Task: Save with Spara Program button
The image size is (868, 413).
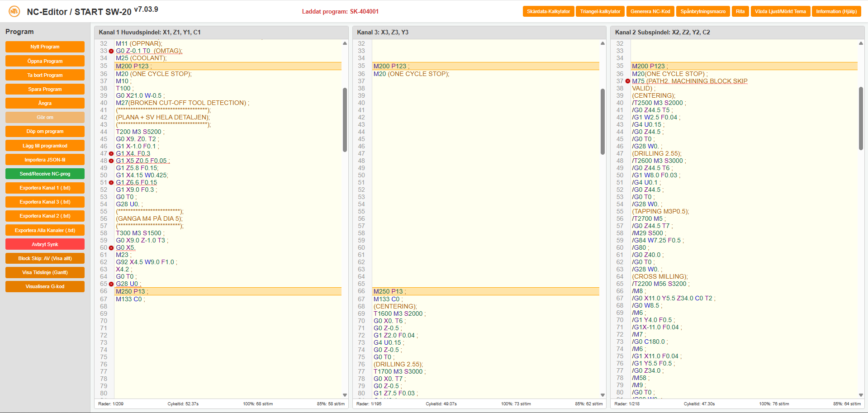Action: point(45,89)
